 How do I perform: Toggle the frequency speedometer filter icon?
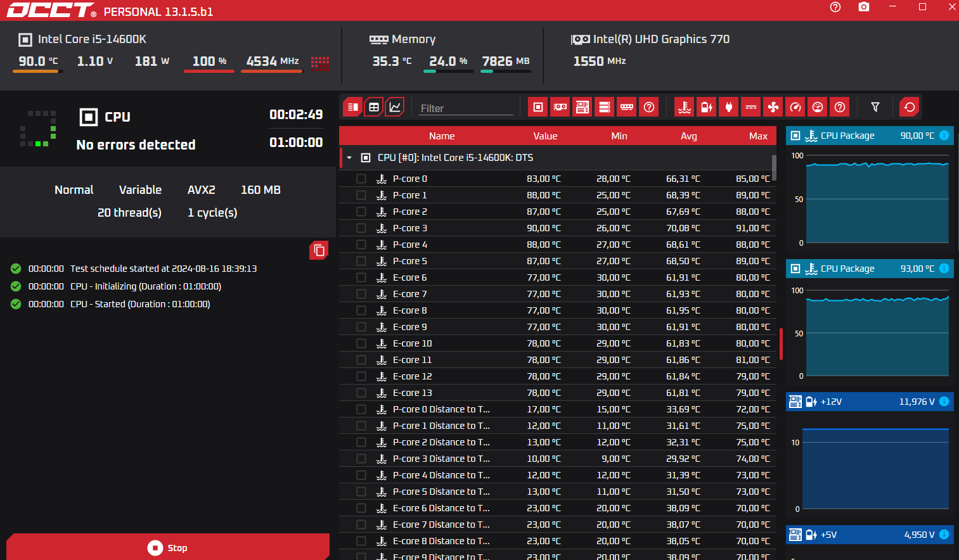coord(795,107)
